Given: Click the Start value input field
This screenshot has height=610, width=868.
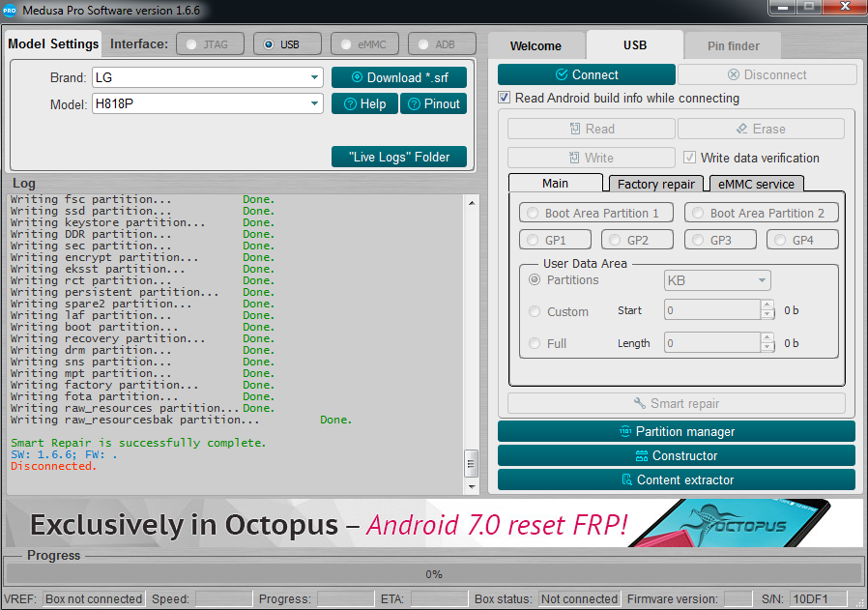Looking at the screenshot, I should click(712, 310).
